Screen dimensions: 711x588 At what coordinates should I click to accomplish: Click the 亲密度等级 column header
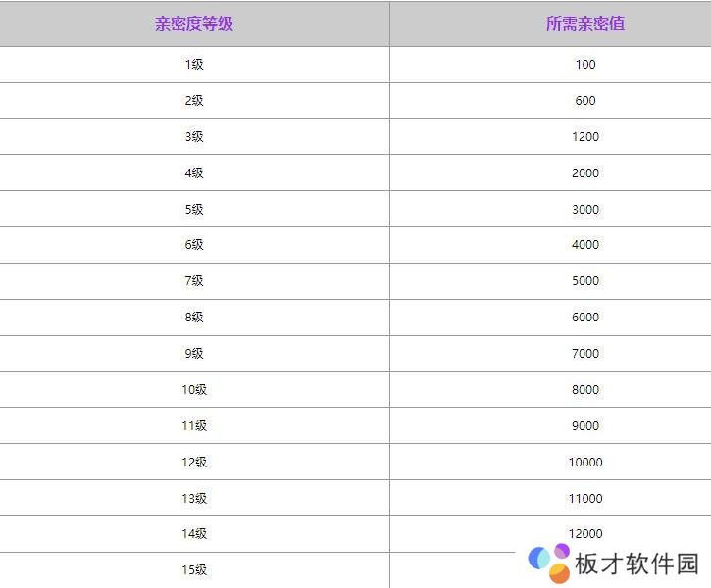click(194, 24)
